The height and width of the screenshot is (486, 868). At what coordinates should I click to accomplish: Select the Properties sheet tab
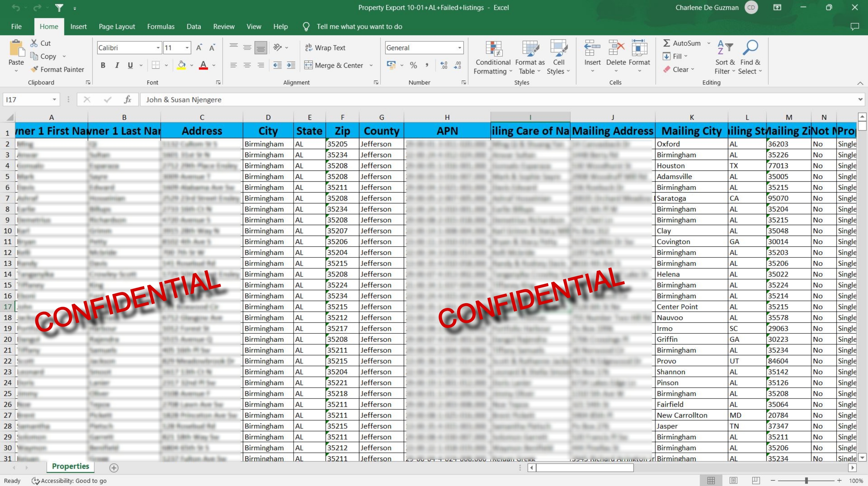[x=71, y=466]
